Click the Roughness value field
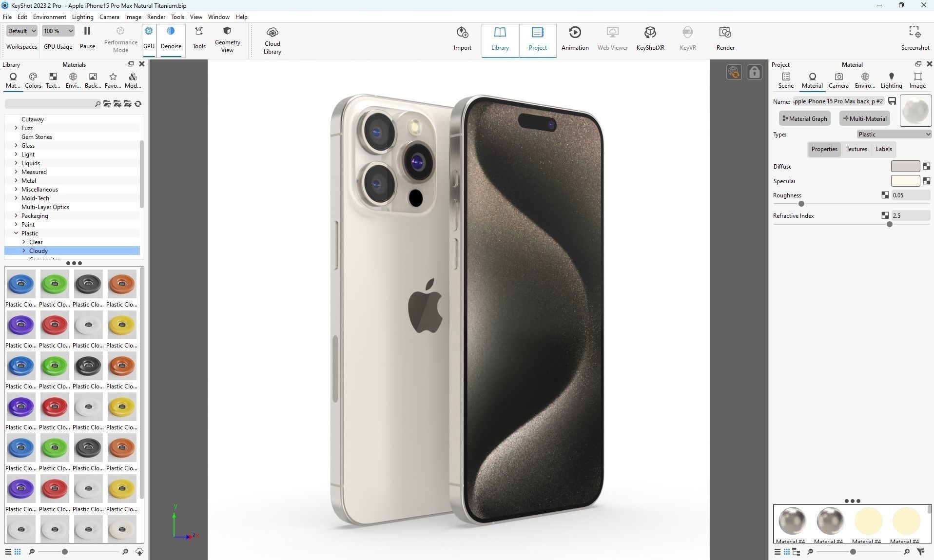 [911, 195]
